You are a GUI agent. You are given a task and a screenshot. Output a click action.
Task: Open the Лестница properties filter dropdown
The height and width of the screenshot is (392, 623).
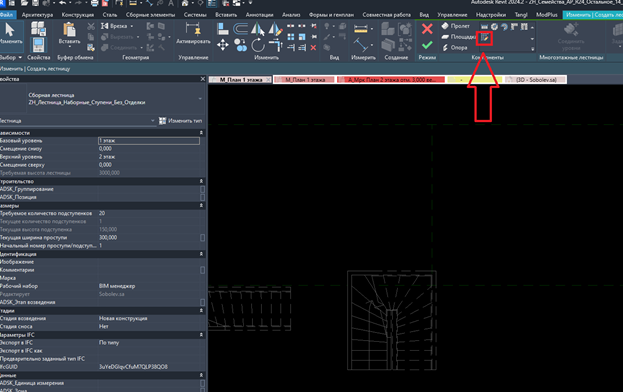point(153,121)
